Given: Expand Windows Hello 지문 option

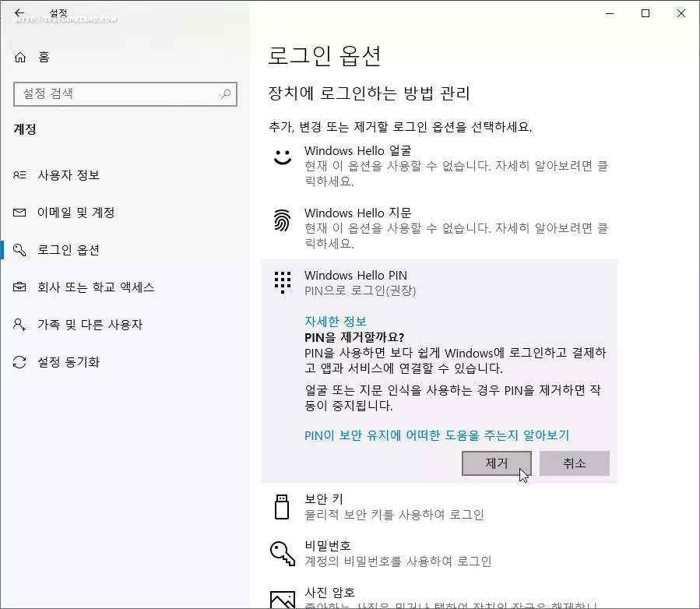Looking at the screenshot, I should 439,228.
